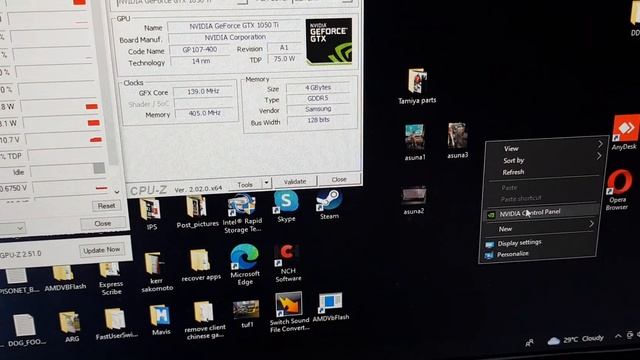Click the people icon in the taskbar
The width and height of the screenshot is (640, 360).
click(529, 343)
